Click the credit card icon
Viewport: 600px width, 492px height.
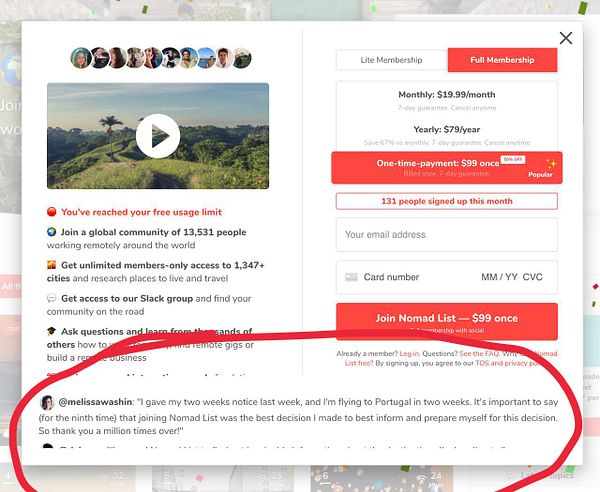351,277
